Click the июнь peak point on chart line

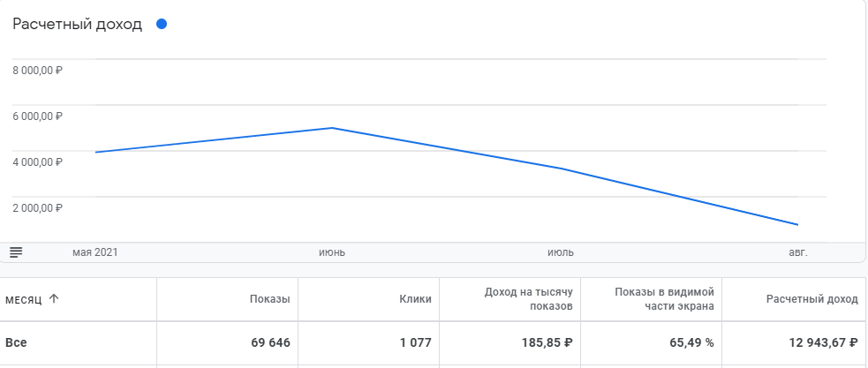[x=331, y=128]
